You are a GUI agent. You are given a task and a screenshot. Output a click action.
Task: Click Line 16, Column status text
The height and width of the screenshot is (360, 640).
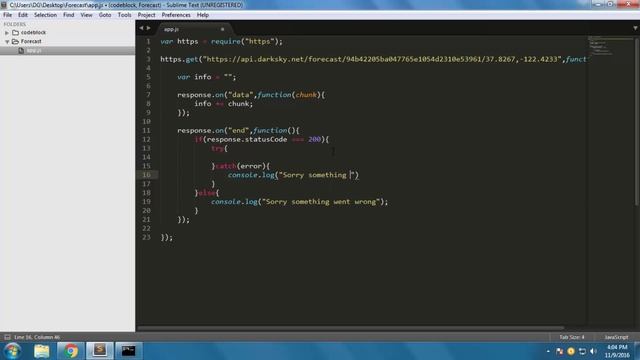tap(37, 337)
